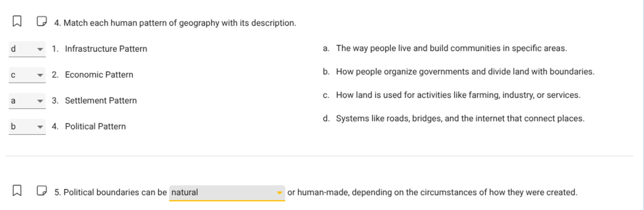Click the 'Political Pattern' label
This screenshot has height=210, width=644.
[x=95, y=126]
